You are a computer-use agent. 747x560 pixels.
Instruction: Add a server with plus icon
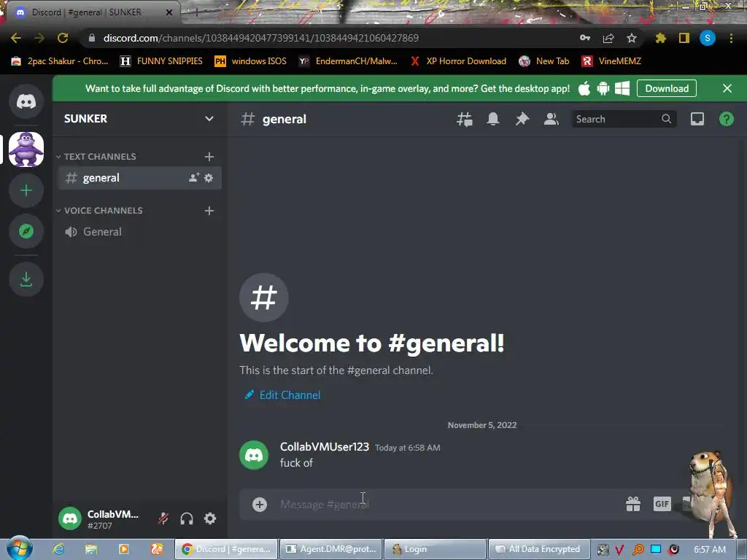click(x=26, y=190)
